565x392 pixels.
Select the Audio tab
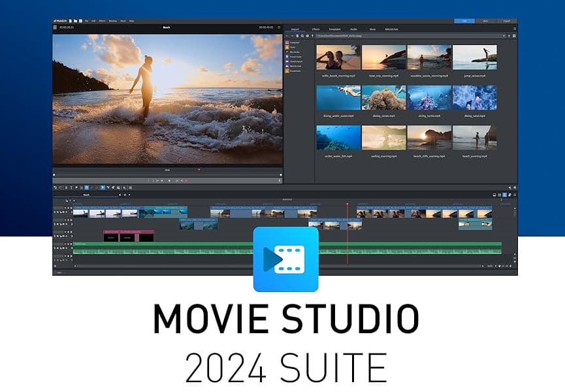tap(354, 29)
